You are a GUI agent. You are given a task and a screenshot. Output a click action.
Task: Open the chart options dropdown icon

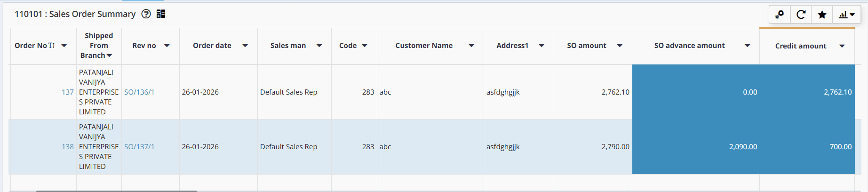(x=846, y=15)
